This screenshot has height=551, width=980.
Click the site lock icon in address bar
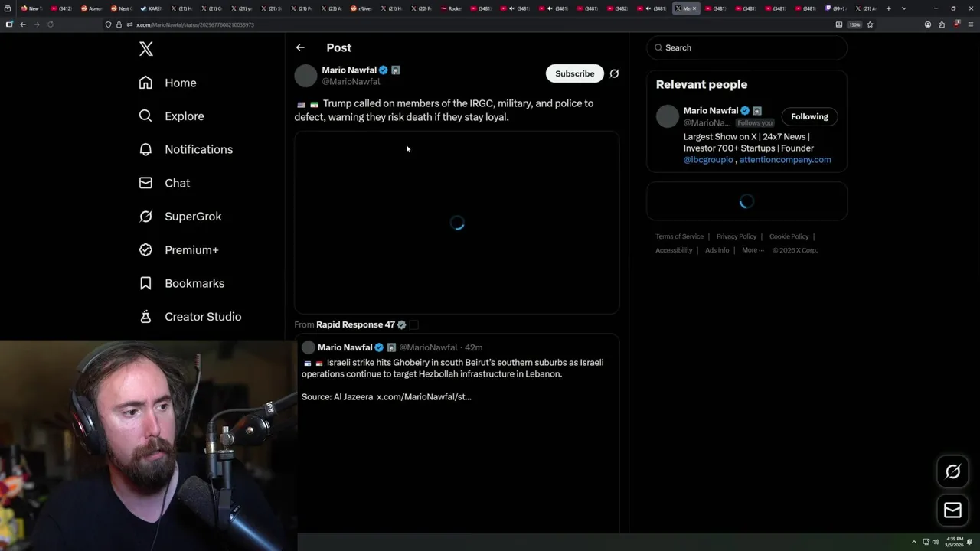[x=119, y=24]
